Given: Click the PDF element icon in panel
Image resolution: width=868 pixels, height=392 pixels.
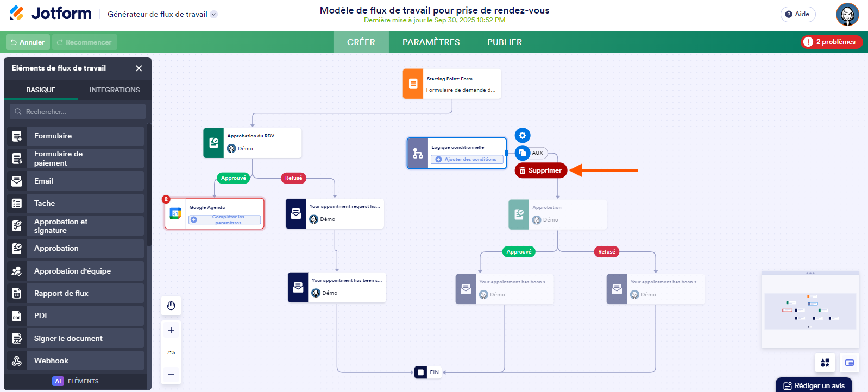Looking at the screenshot, I should tap(17, 316).
